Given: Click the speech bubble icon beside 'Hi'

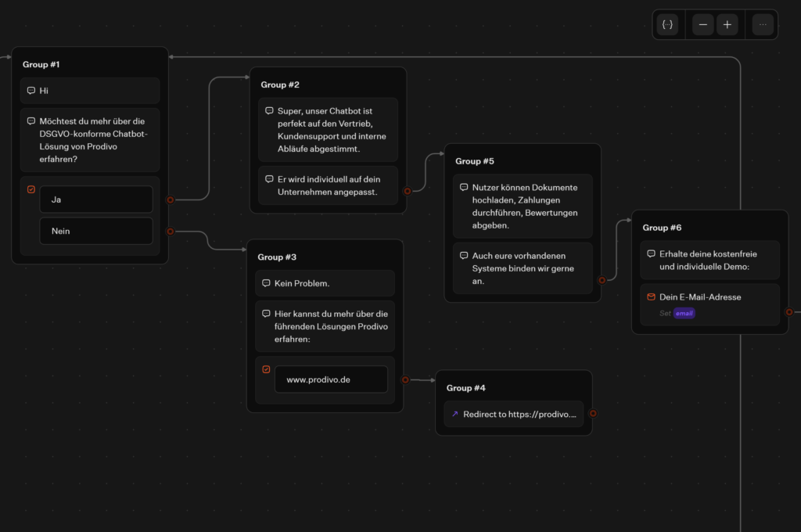Looking at the screenshot, I should pos(31,91).
